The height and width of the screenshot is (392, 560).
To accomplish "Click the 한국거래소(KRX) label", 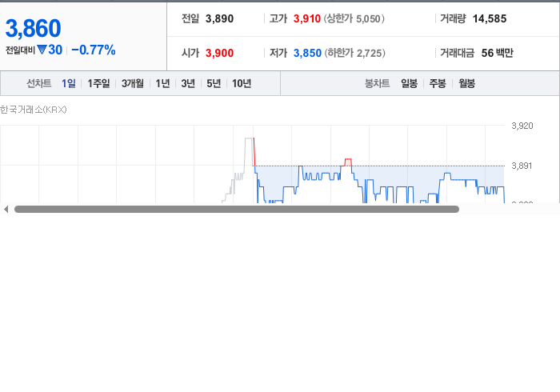I will tap(34, 110).
